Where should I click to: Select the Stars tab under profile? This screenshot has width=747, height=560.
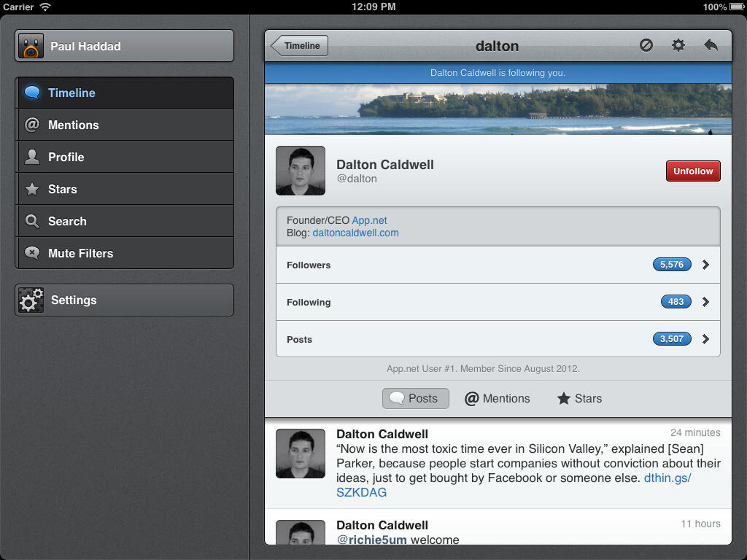[x=579, y=399]
